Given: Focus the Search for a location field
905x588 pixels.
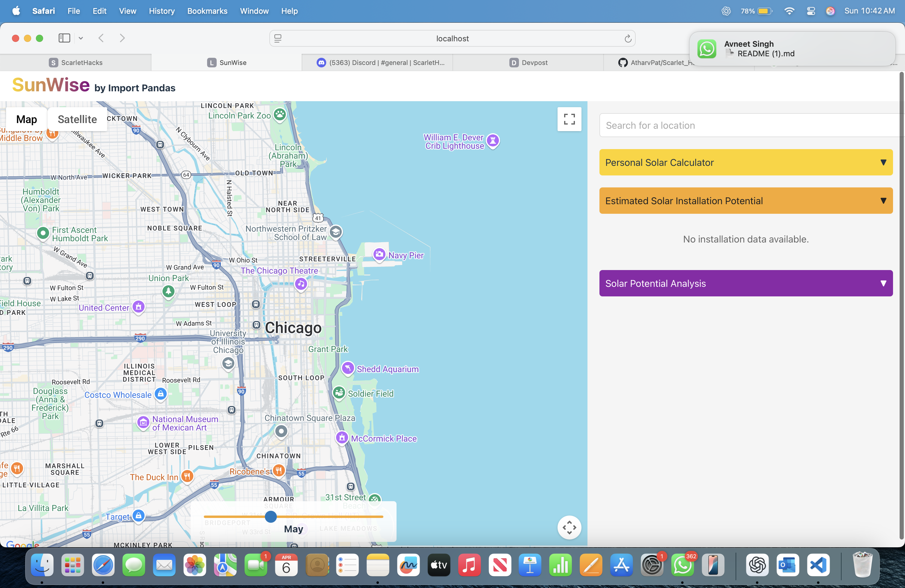Looking at the screenshot, I should [x=749, y=125].
